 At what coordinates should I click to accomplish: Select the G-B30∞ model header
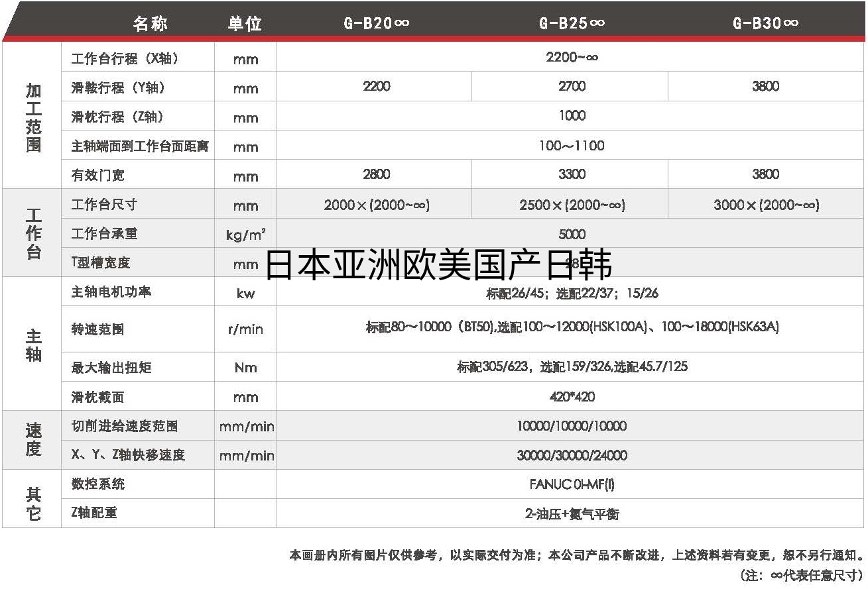pos(765,24)
